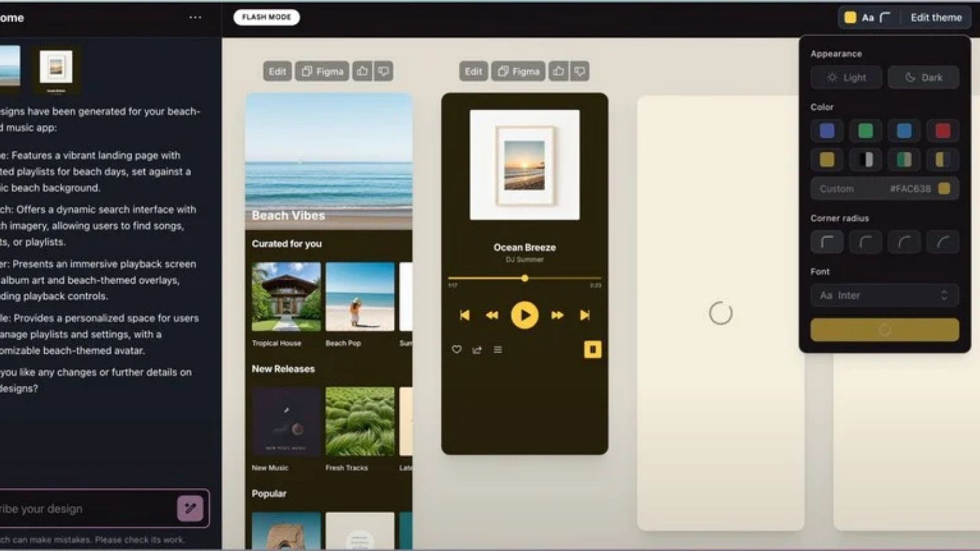Click the thumbs down icon above Ocean Breeze player
This screenshot has height=551, width=980.
click(579, 72)
